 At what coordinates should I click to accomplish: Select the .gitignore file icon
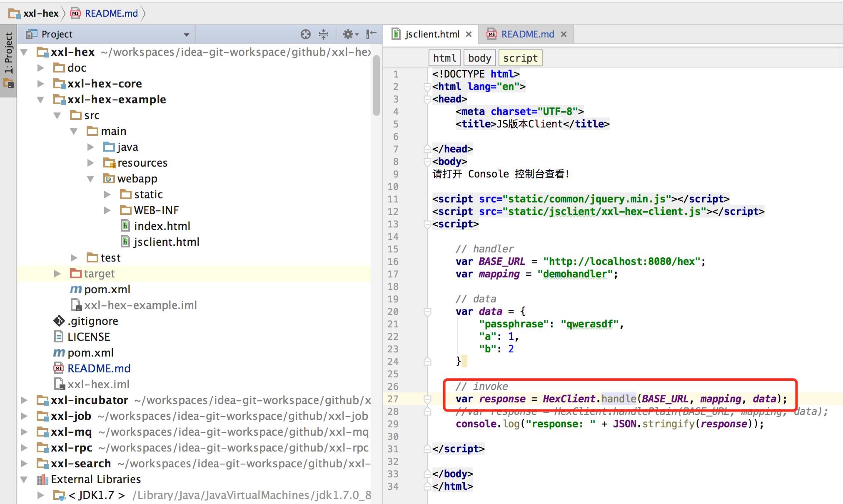(x=59, y=321)
